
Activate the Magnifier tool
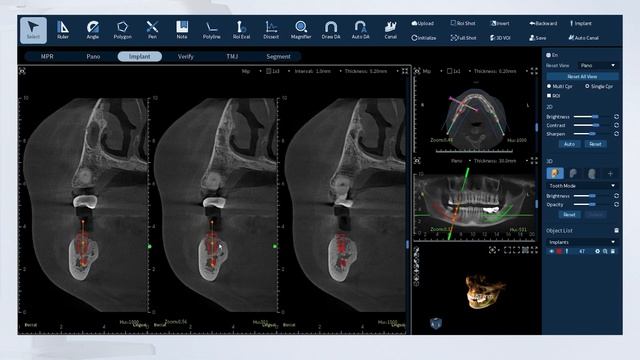301,30
